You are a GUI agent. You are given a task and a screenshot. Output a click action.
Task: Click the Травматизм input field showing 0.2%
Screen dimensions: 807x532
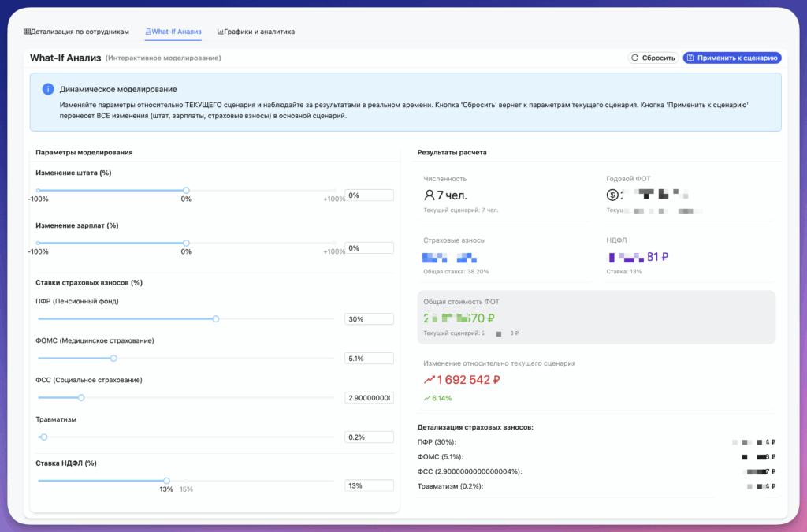tap(369, 437)
